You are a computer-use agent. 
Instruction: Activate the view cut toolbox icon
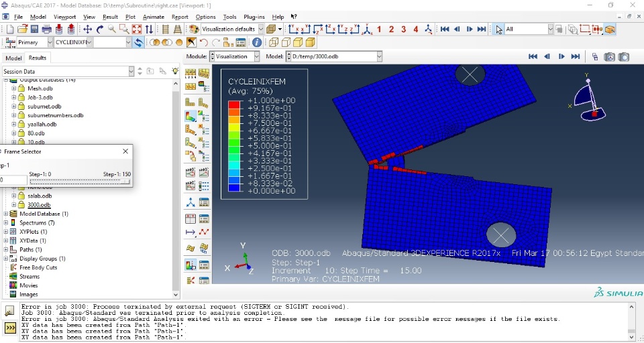pos(190,265)
